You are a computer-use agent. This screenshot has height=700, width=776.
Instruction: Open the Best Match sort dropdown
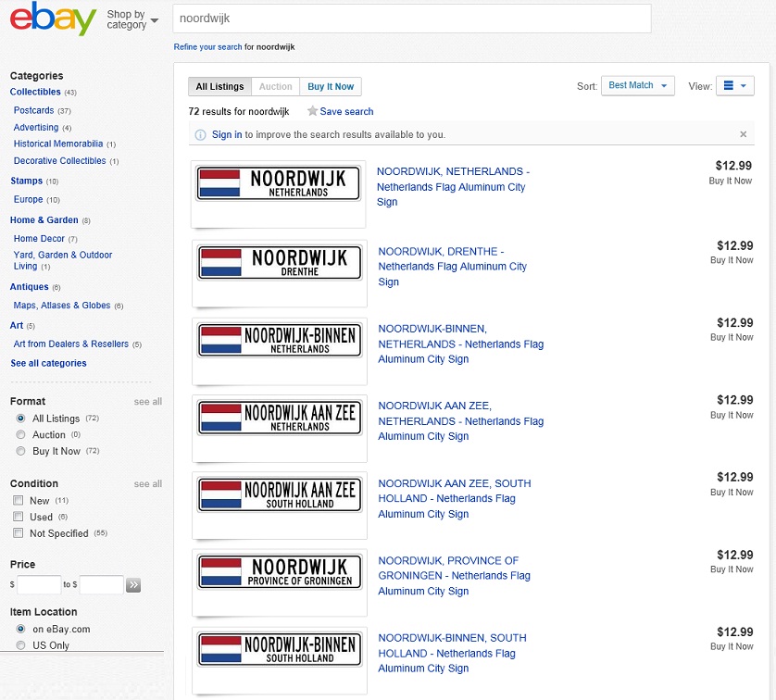click(x=637, y=86)
